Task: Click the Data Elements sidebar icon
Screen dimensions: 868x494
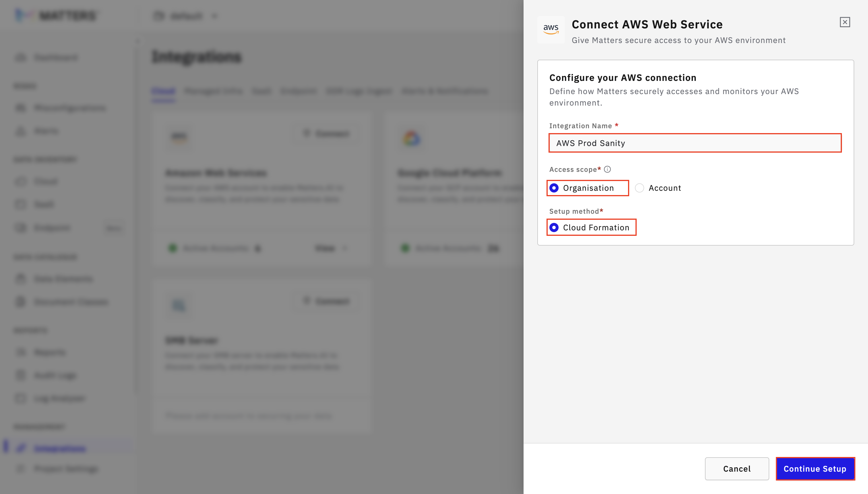Action: 21,279
